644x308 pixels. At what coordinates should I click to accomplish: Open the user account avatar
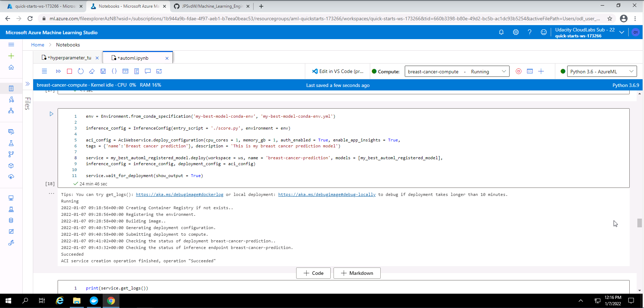tap(635, 32)
